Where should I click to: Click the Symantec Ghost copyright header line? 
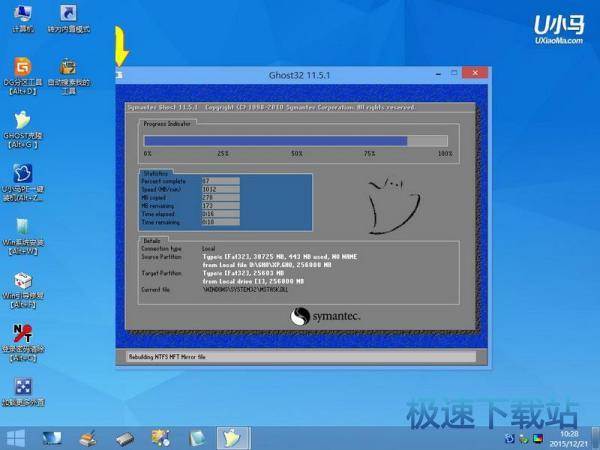(x=271, y=108)
